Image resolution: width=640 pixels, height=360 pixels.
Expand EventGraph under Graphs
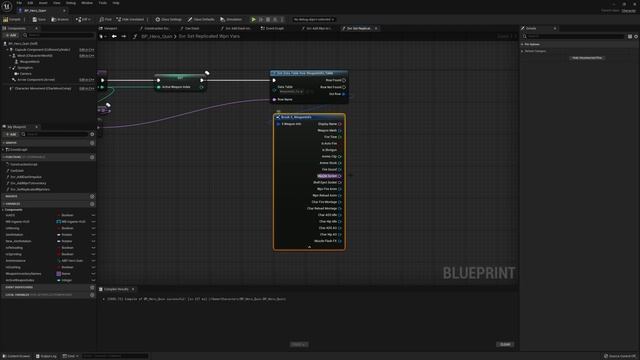(x=4, y=150)
